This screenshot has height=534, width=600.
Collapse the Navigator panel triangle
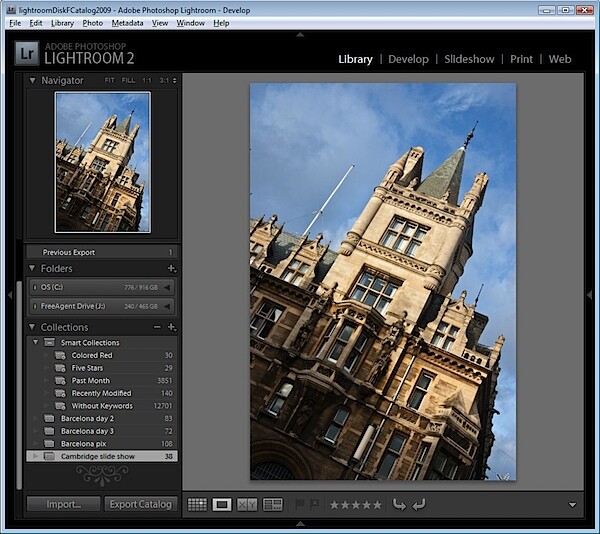[x=33, y=80]
